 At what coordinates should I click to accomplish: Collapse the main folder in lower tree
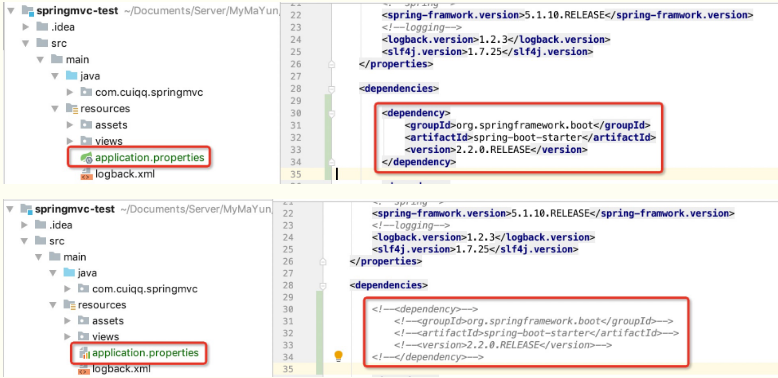click(x=39, y=257)
